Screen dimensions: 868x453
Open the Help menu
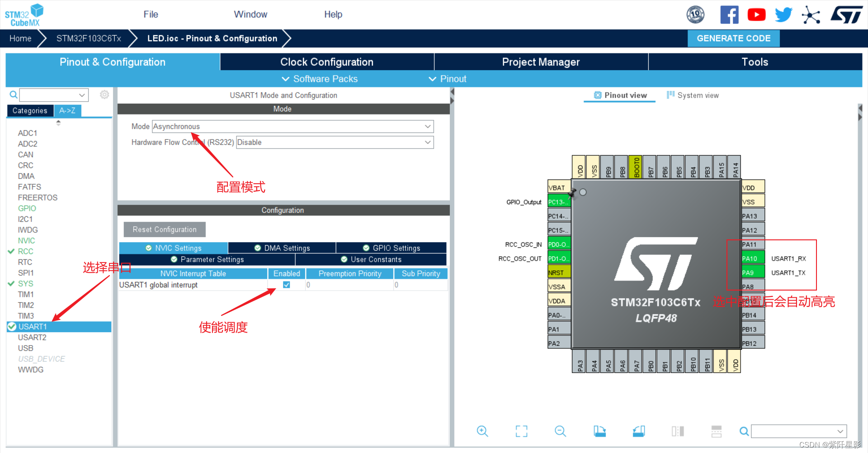point(333,14)
